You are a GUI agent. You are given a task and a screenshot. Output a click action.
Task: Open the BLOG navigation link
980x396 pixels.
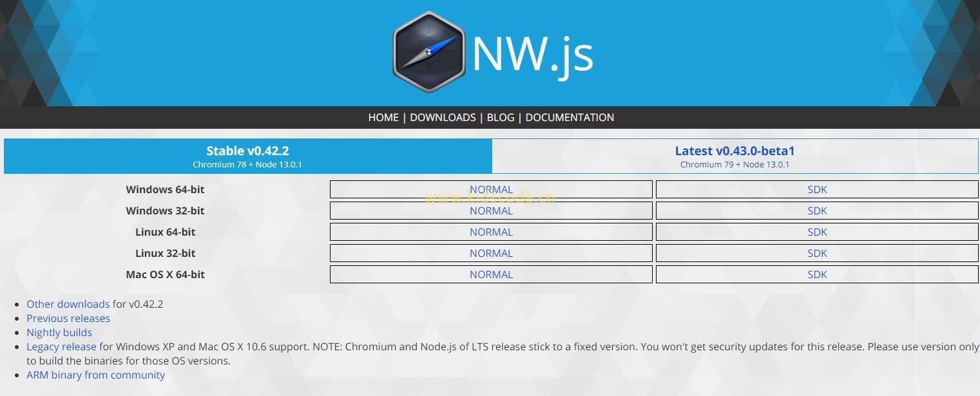500,117
